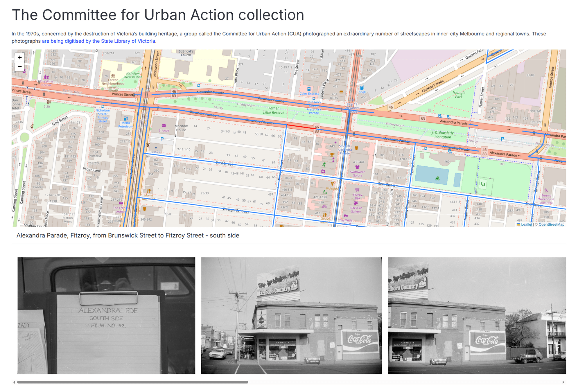Click the Metro Petroleum fuel icon
The width and height of the screenshot is (578, 392).
tap(125, 118)
